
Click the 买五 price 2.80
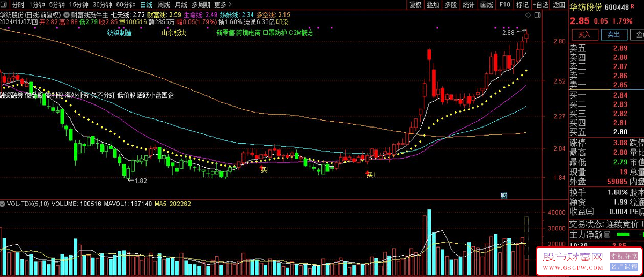pyautogui.click(x=620, y=132)
